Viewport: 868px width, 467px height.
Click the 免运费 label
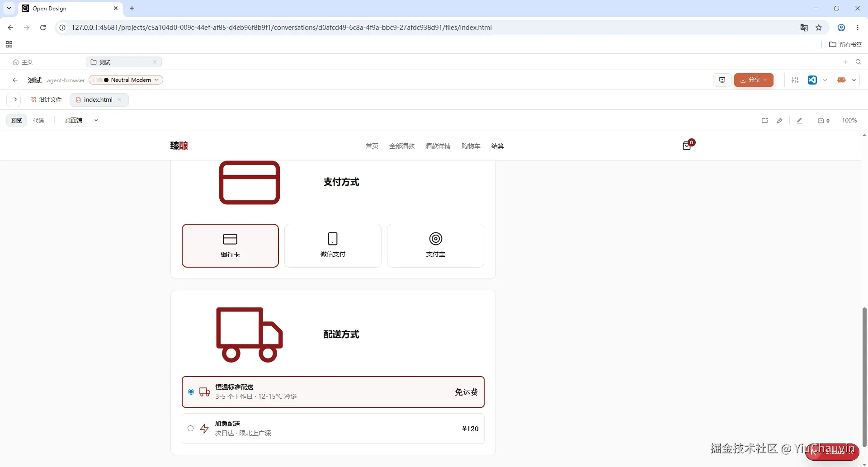coord(466,392)
